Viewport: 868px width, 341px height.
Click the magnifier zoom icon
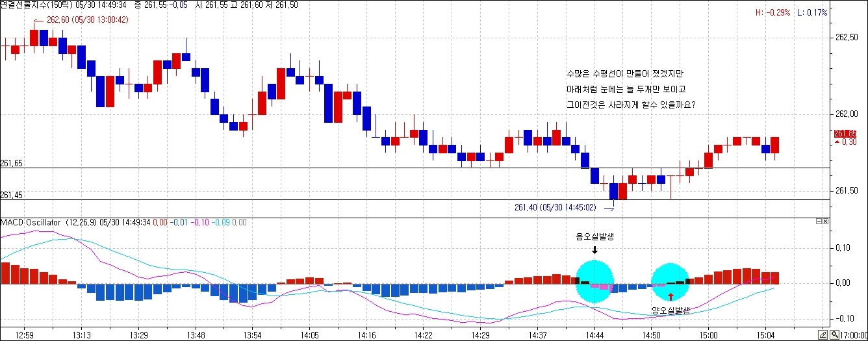pos(834,335)
